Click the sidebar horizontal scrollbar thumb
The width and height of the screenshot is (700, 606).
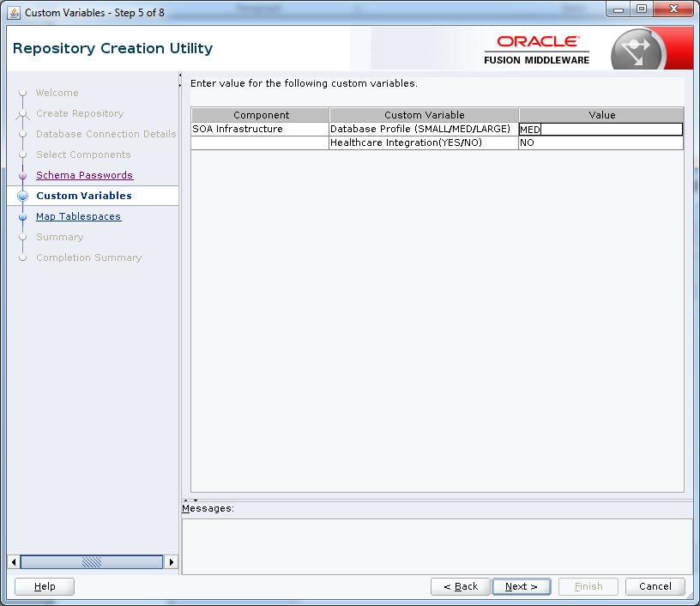click(x=92, y=561)
